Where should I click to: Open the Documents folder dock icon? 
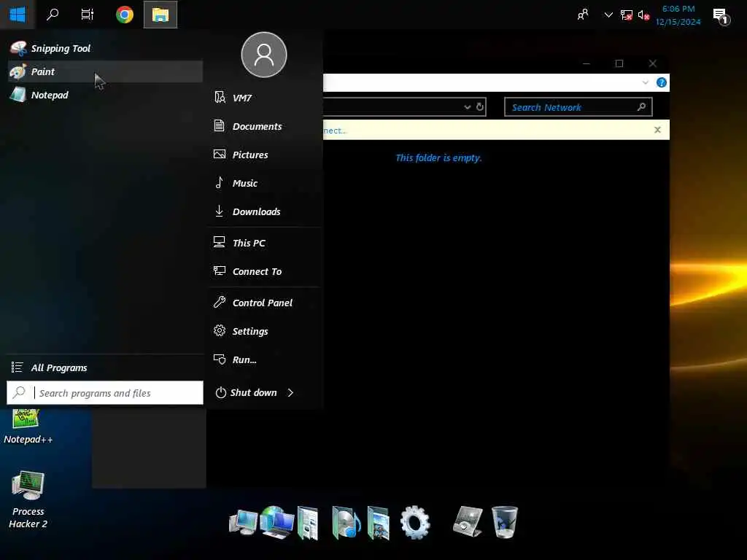point(308,524)
